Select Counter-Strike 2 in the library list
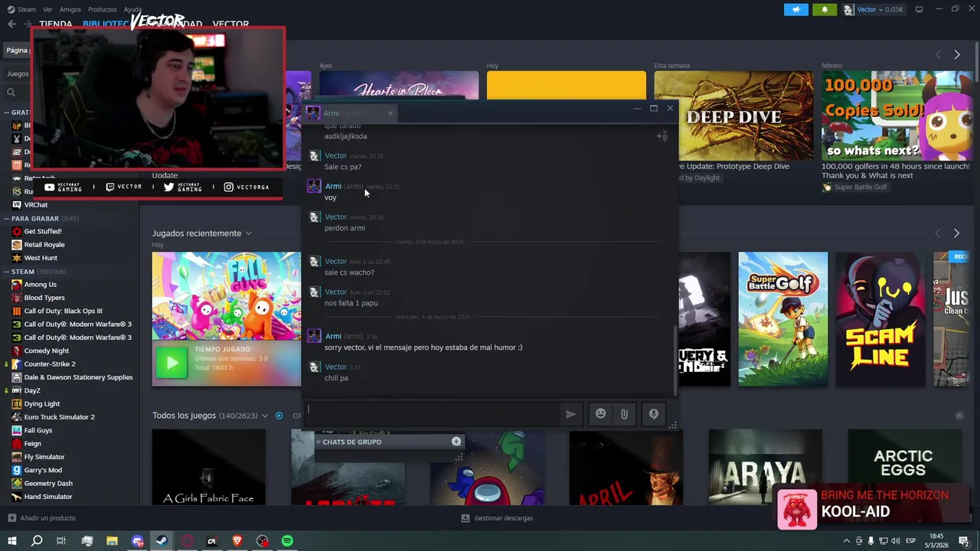 pos(49,364)
